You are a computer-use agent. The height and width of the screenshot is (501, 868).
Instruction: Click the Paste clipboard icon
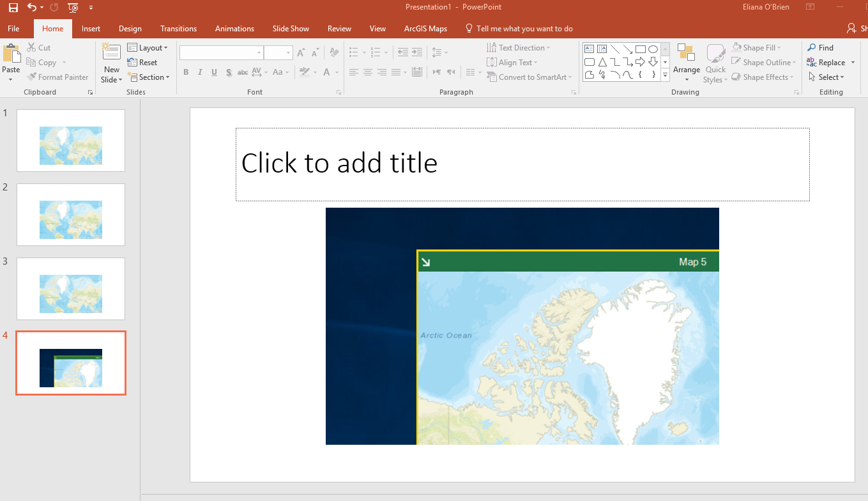(x=11, y=56)
